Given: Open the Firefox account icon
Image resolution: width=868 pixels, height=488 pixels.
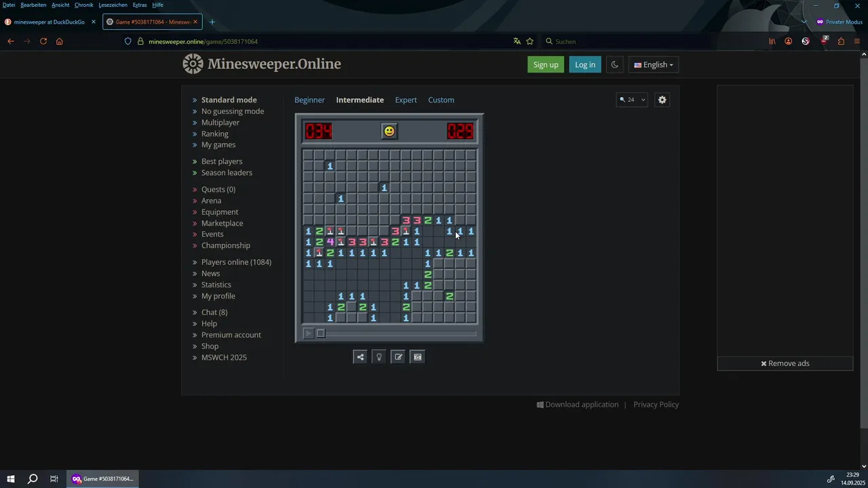Looking at the screenshot, I should [788, 41].
